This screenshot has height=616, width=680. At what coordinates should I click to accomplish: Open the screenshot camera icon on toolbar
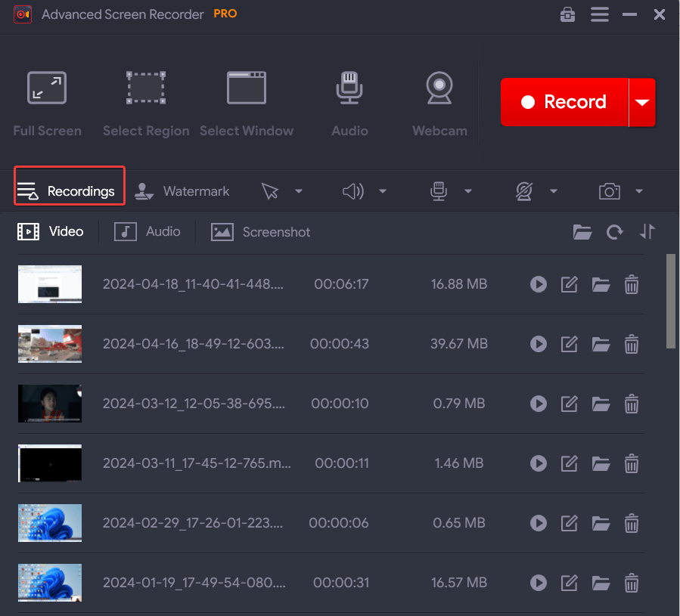pyautogui.click(x=610, y=190)
